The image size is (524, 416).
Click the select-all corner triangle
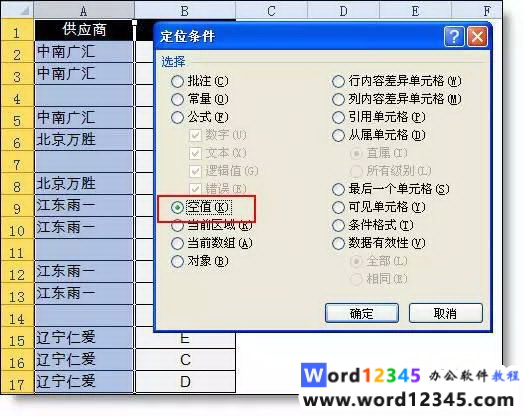pos(17,10)
